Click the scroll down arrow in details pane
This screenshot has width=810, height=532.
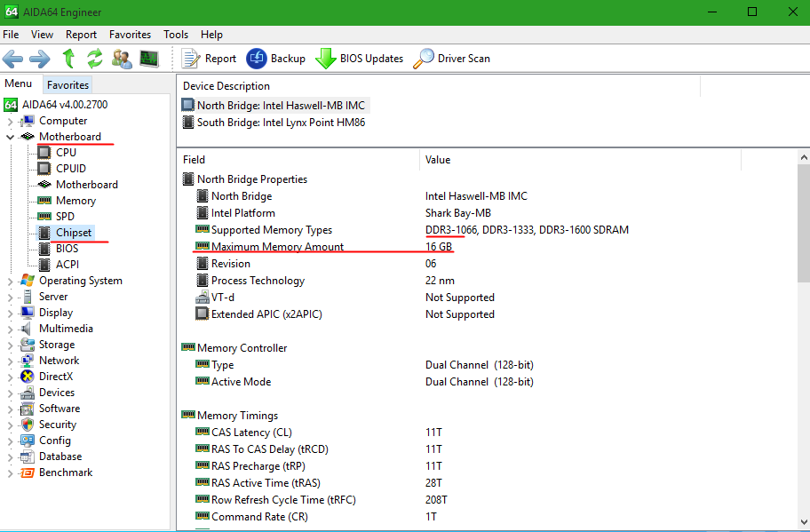pyautogui.click(x=803, y=523)
